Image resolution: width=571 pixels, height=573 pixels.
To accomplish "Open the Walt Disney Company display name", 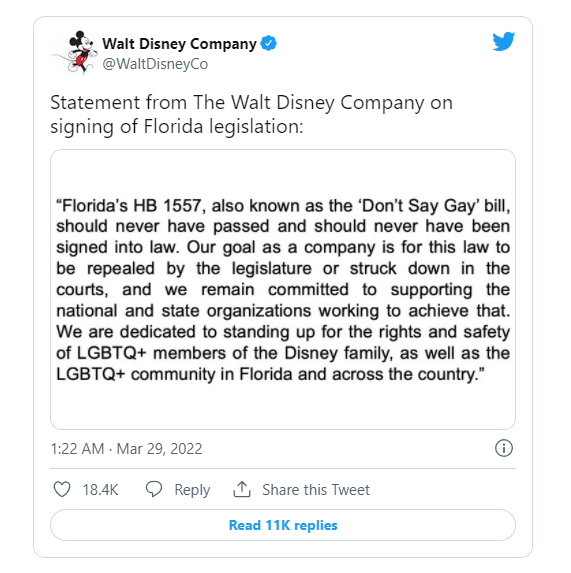I will (179, 43).
